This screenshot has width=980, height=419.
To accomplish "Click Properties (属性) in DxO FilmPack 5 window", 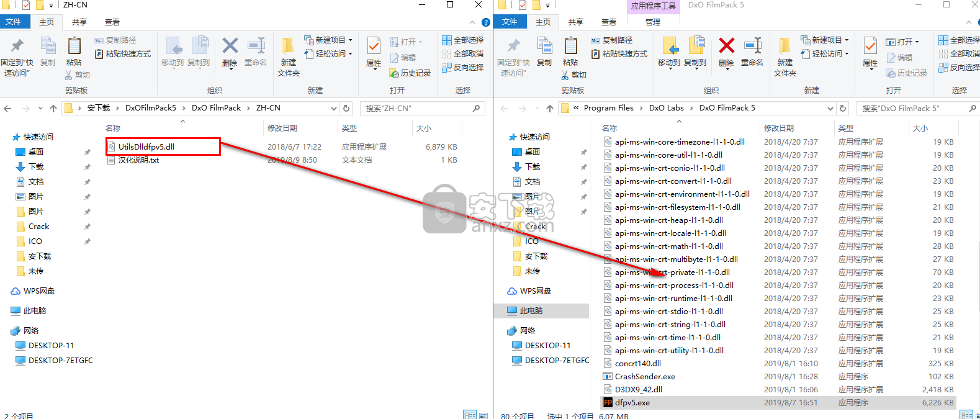I will coord(870,52).
